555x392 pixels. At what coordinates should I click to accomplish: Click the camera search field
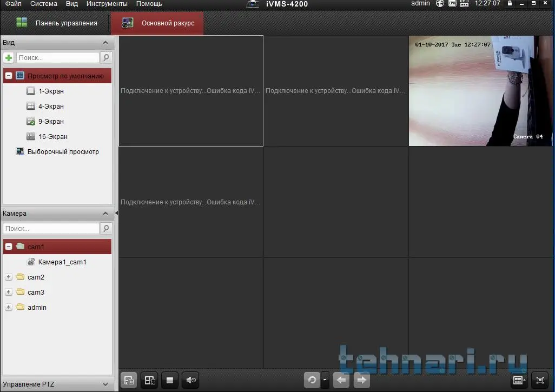[x=51, y=229]
